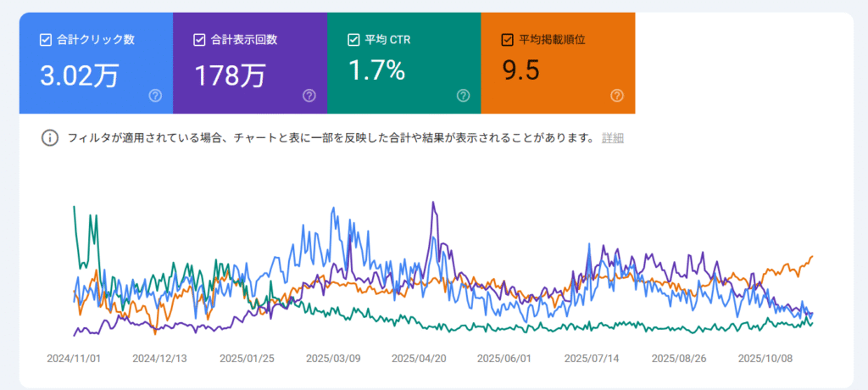The width and height of the screenshot is (868, 390).
Task: Click the 2025/03/09 axis date
Action: point(333,358)
